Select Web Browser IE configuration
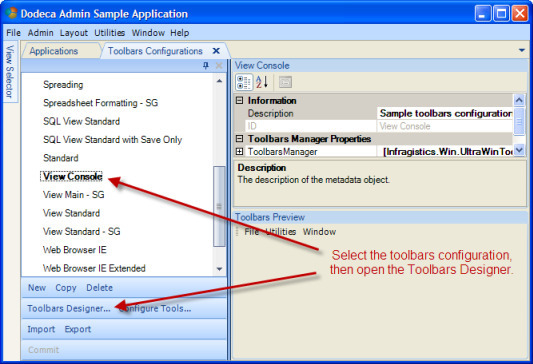The image size is (533, 364). coord(74,250)
